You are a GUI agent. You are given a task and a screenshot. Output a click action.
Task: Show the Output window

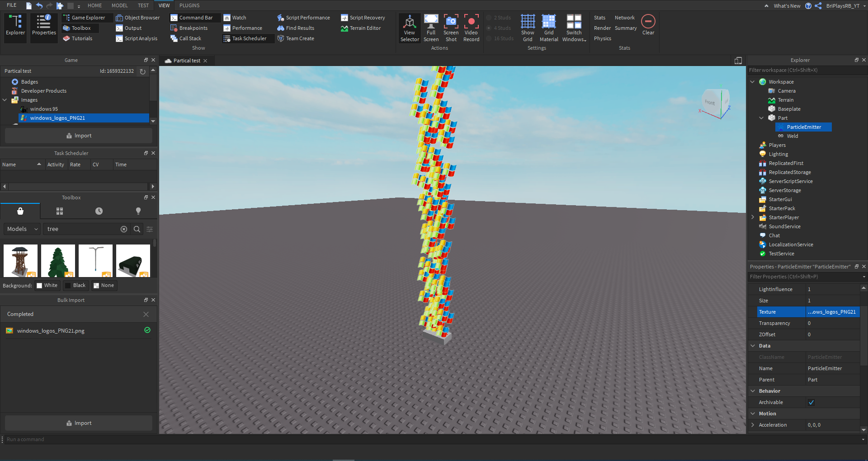129,28
